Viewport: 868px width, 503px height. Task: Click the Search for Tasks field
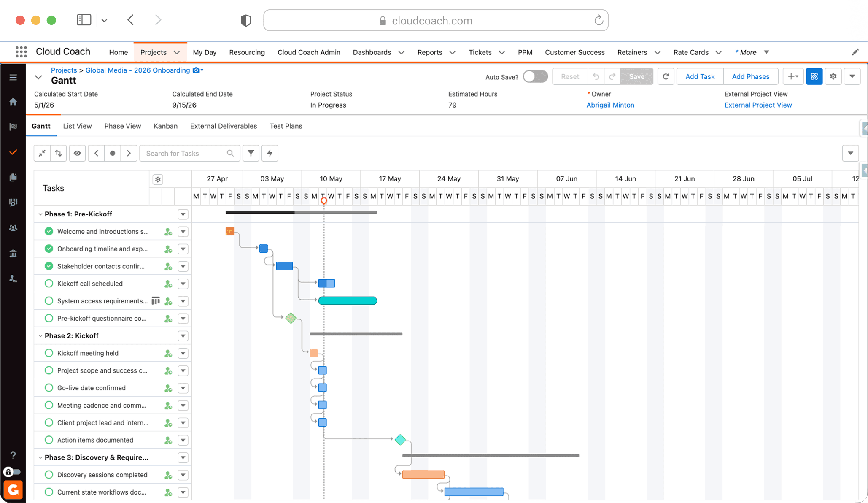[189, 153]
